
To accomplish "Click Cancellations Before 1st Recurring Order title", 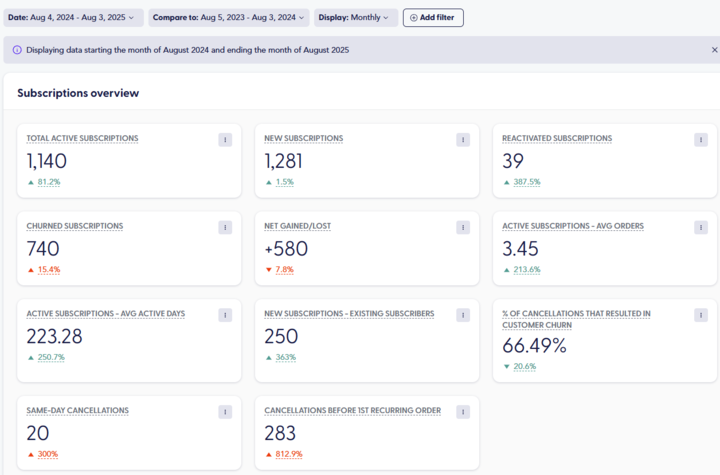I will tap(353, 411).
